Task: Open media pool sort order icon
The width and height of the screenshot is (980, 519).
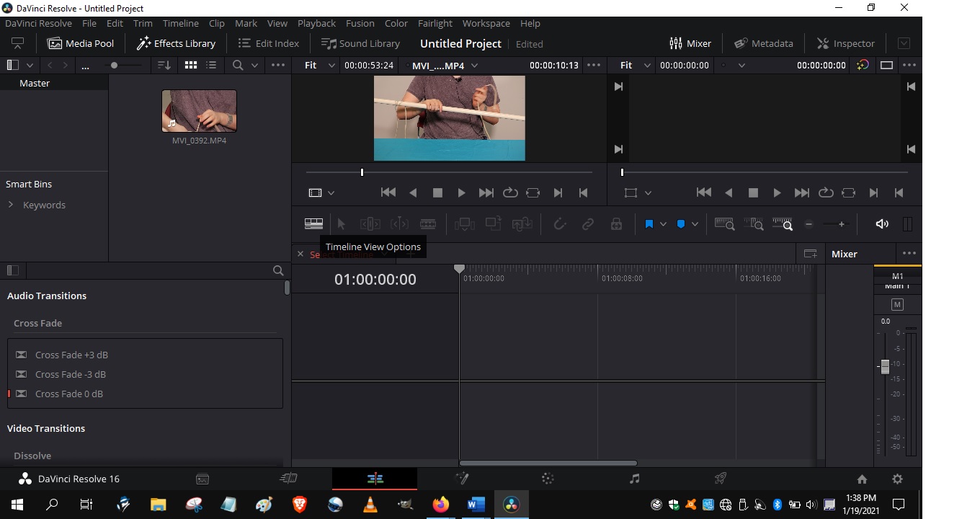Action: (164, 65)
